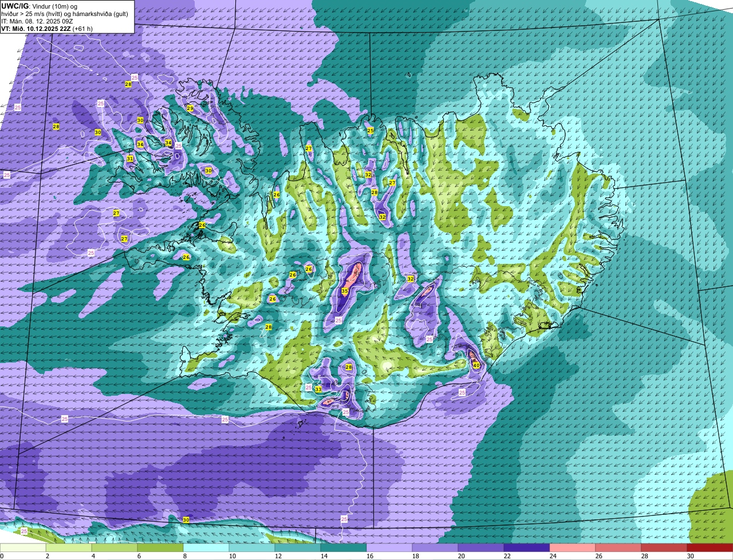
Task: Click the legend scale number 24
Action: pyautogui.click(x=552, y=556)
